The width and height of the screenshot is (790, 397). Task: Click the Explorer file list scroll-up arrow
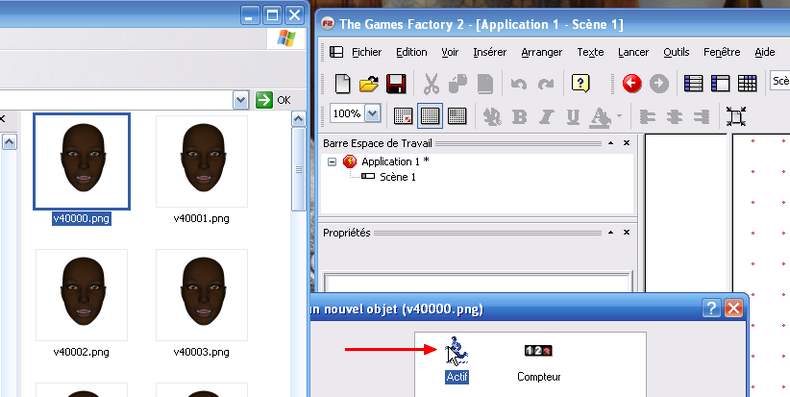(x=299, y=119)
